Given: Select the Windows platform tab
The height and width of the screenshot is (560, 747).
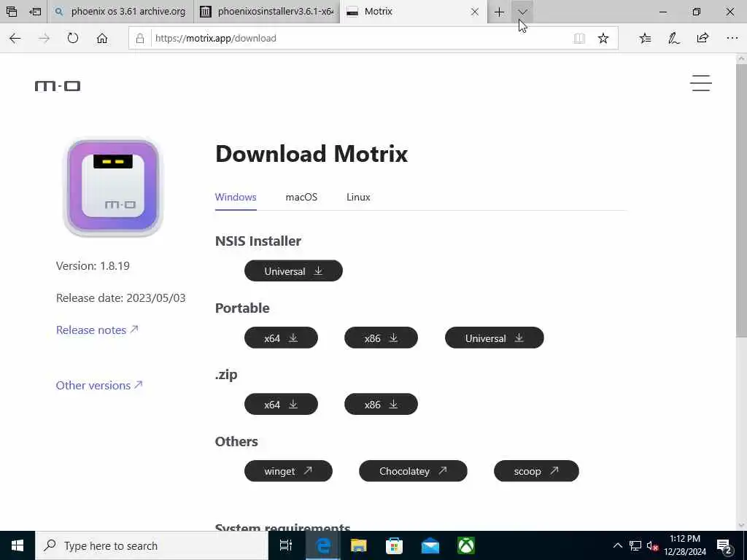Looking at the screenshot, I should coord(236,197).
